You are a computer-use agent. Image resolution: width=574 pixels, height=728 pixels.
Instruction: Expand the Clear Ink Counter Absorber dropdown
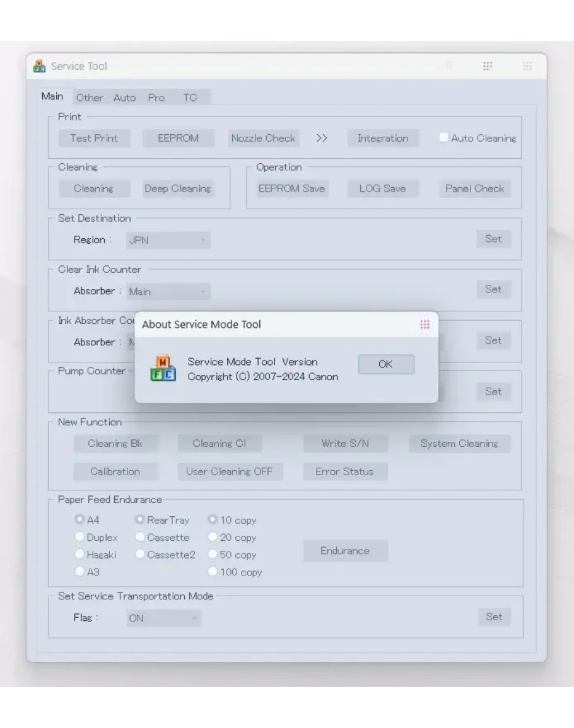(x=168, y=291)
